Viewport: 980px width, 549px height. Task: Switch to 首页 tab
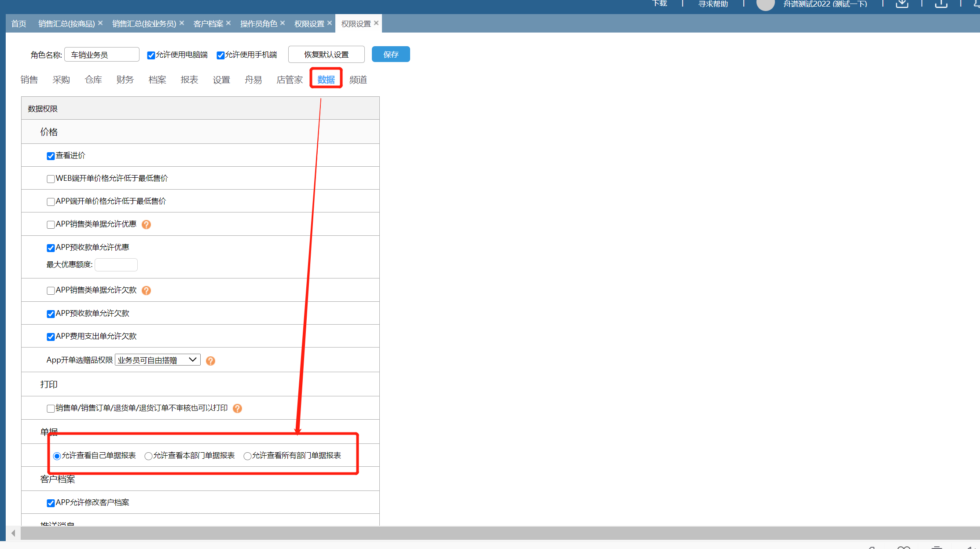click(x=18, y=24)
